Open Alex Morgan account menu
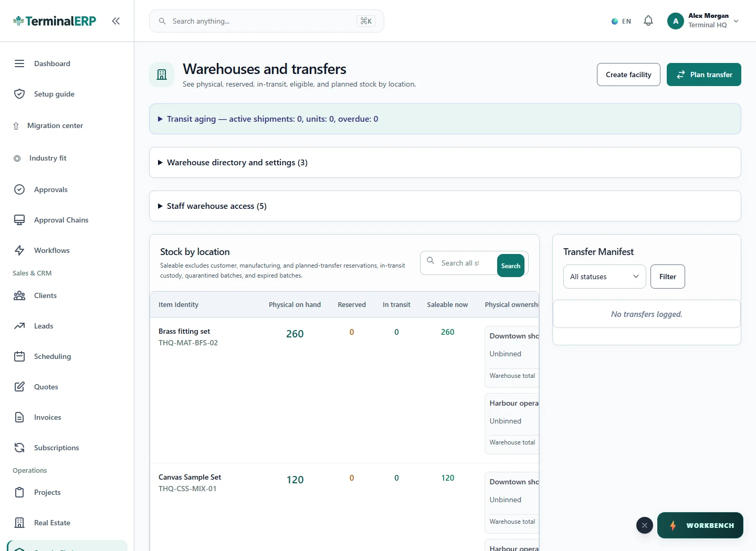Screen dimensions: 756x551 click(703, 21)
